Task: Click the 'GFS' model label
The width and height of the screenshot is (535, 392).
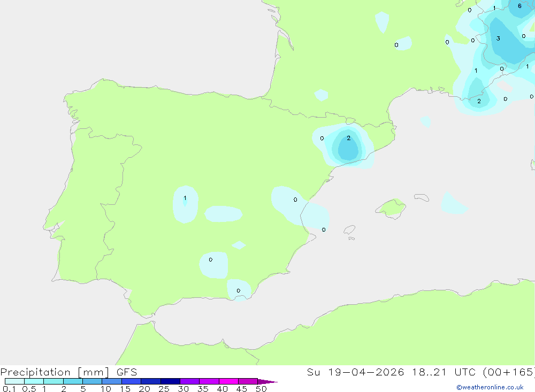Action: click(127, 372)
